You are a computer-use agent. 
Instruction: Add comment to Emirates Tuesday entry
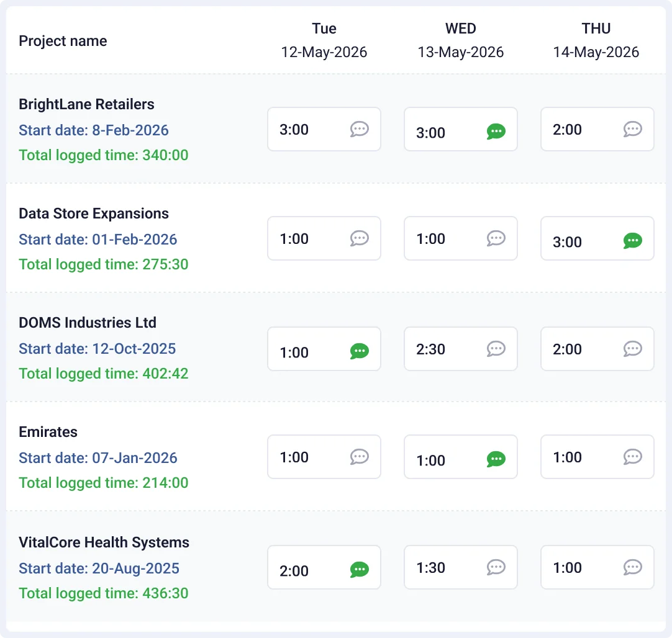coord(359,456)
